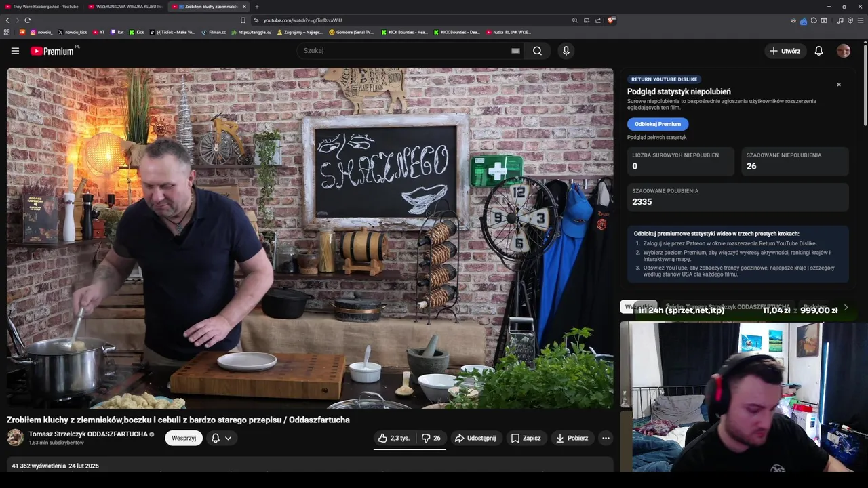
Task: Click the video player to pause
Action: pos(310,238)
